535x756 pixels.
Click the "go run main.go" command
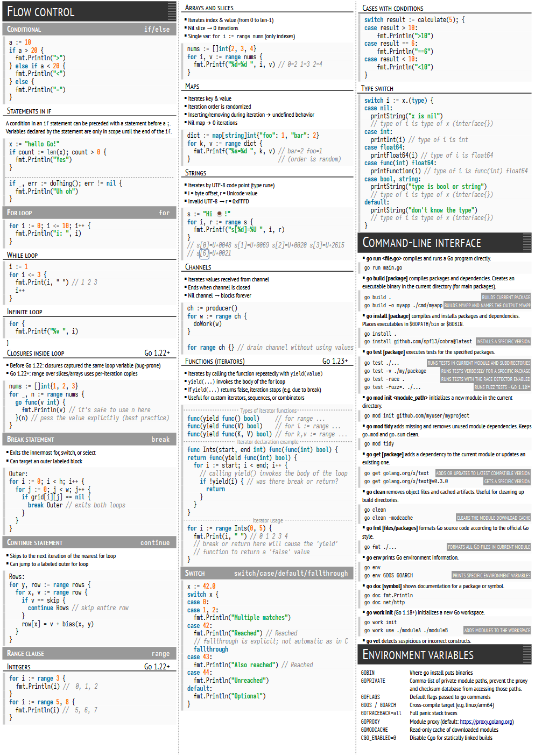[x=383, y=267]
